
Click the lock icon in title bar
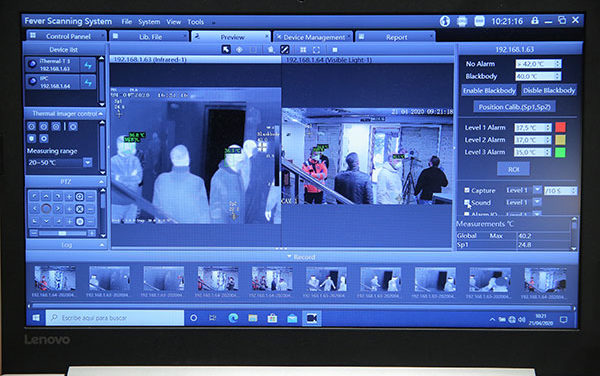(535, 21)
